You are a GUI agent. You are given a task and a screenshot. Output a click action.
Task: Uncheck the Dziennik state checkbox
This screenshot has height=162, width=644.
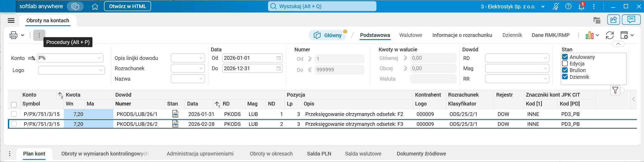tap(565, 77)
